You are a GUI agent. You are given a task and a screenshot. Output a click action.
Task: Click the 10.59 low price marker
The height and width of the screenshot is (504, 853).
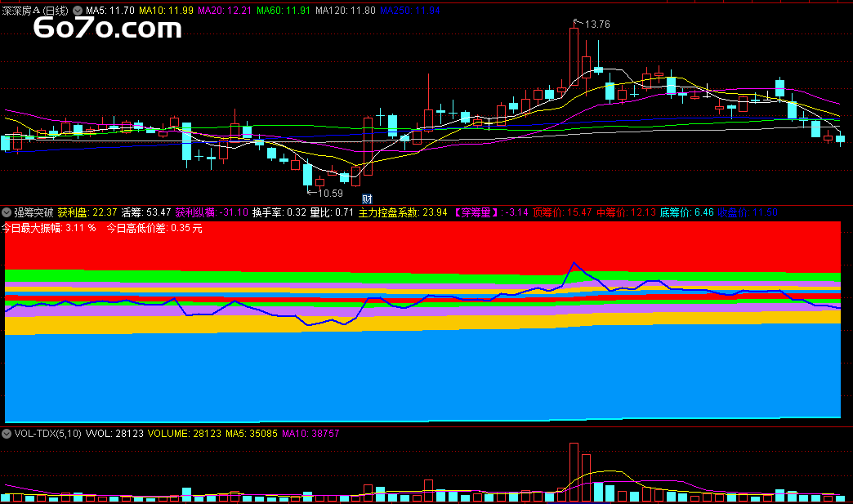[x=330, y=193]
